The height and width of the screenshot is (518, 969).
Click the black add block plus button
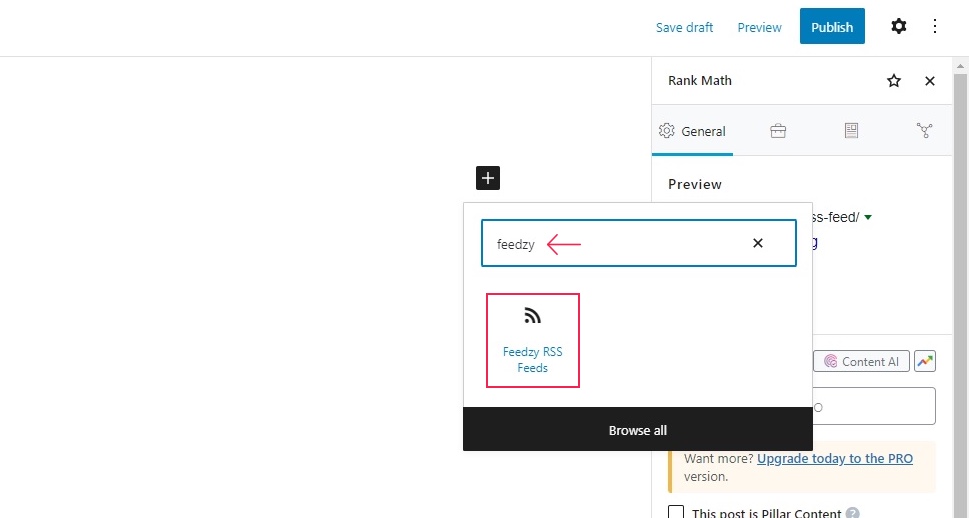(488, 178)
